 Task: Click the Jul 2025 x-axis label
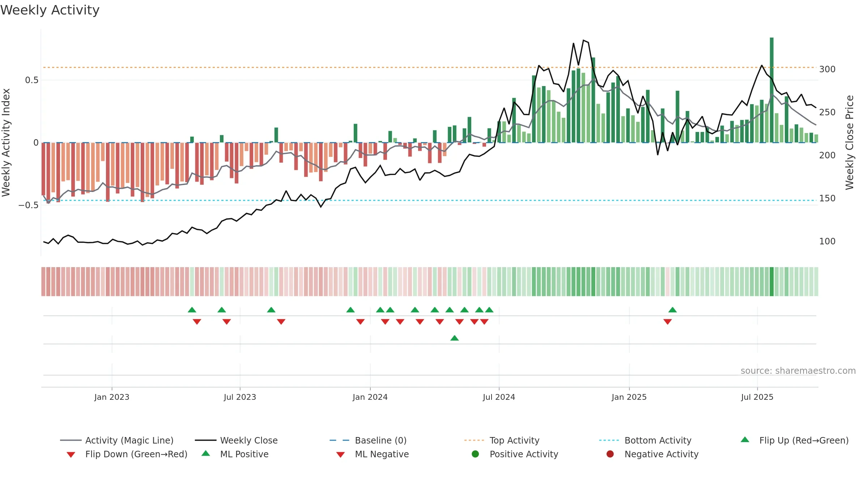pyautogui.click(x=757, y=397)
